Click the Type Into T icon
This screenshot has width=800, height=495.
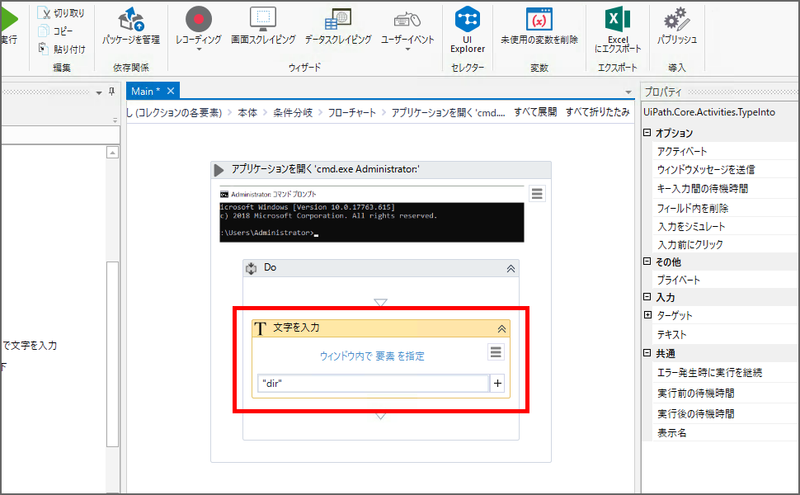[x=260, y=329]
